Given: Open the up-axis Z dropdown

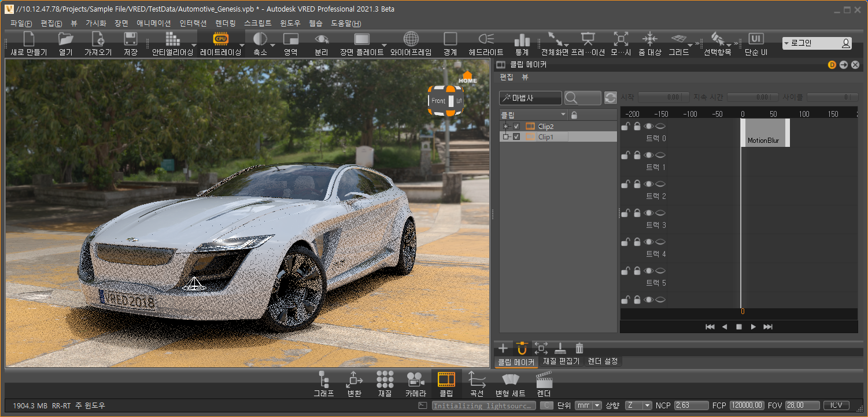Looking at the screenshot, I should 638,405.
